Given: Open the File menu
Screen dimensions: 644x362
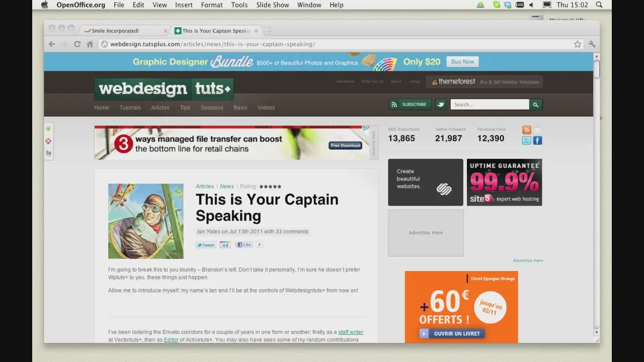Looking at the screenshot, I should [119, 5].
